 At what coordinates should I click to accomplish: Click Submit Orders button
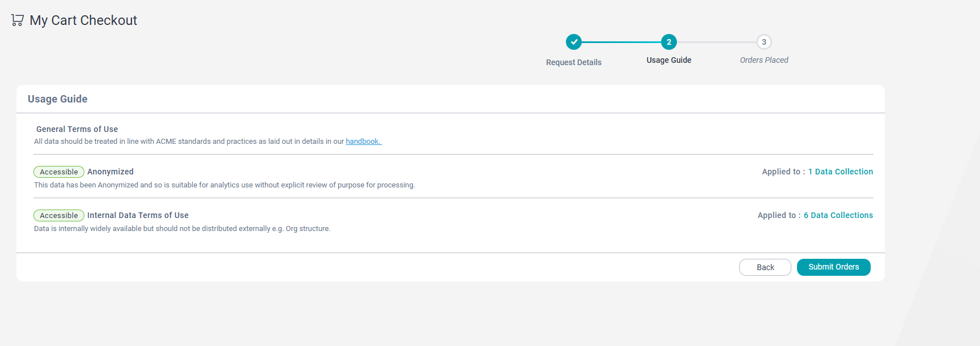coord(834,267)
